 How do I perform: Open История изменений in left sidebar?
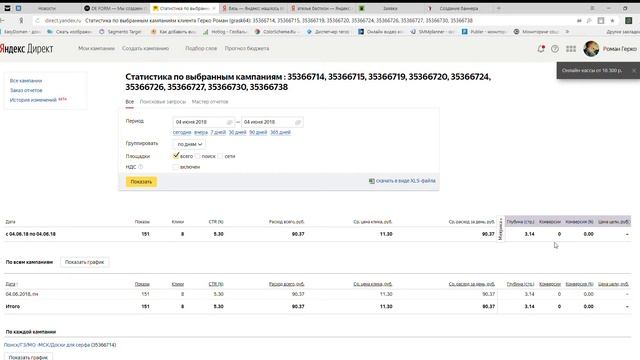(x=33, y=100)
